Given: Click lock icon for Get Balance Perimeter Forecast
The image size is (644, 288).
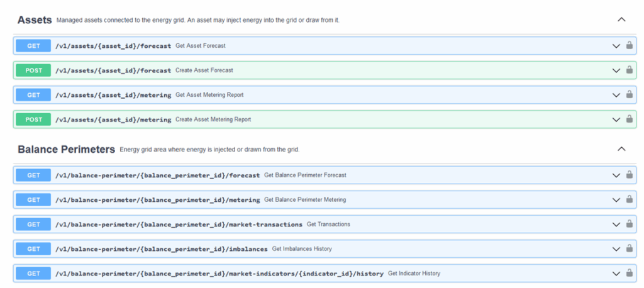Looking at the screenshot, I should 629,175.
